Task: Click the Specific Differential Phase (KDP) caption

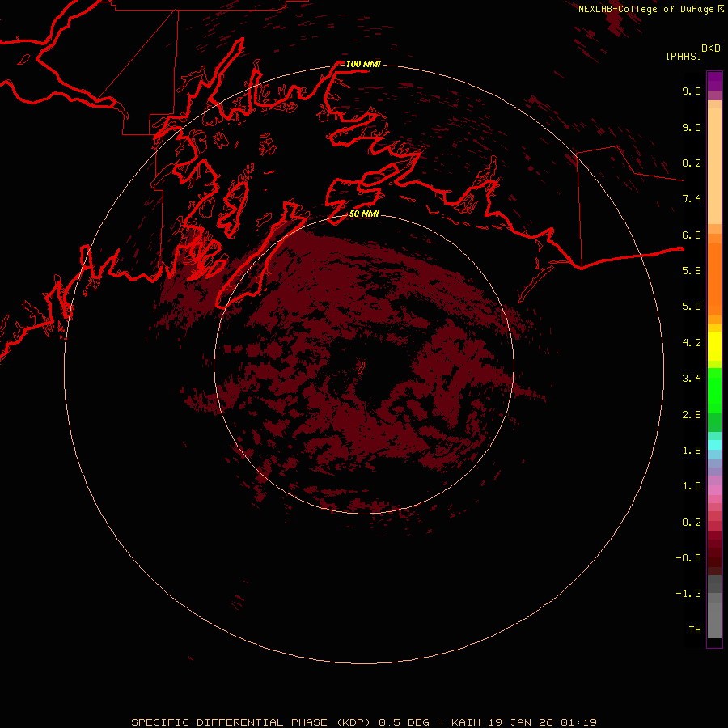Action: pos(251,722)
